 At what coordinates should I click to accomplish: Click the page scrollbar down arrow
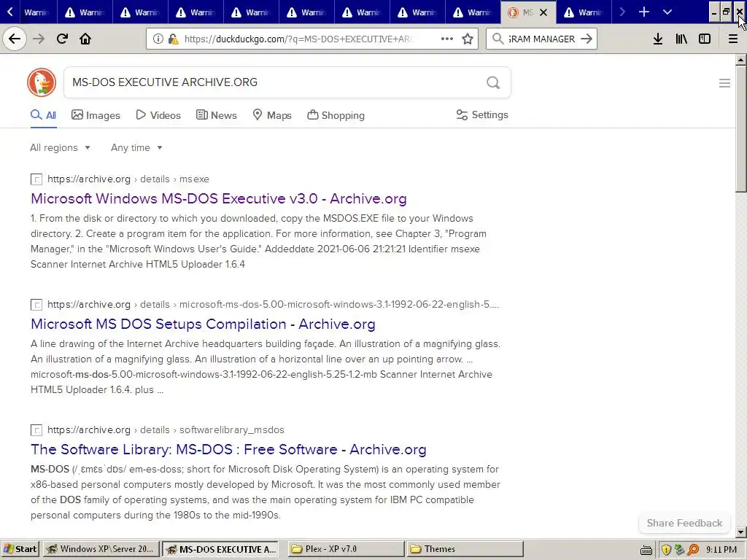pos(740,532)
